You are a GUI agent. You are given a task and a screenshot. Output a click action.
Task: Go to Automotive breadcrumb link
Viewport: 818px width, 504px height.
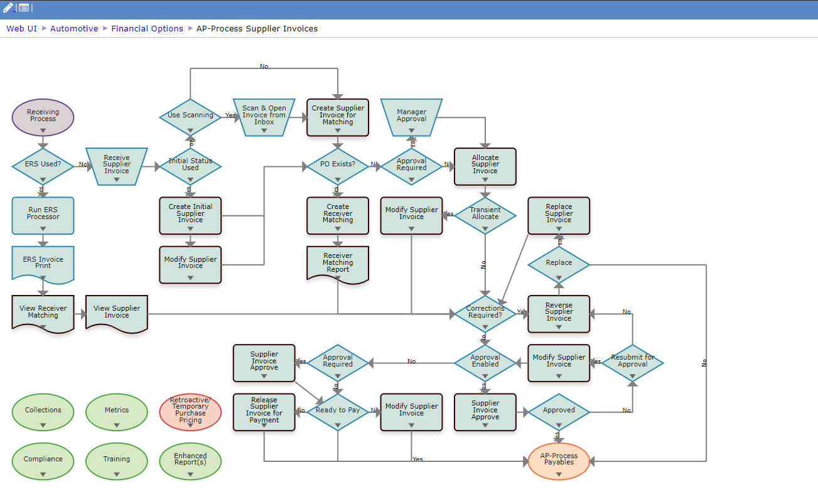point(74,28)
